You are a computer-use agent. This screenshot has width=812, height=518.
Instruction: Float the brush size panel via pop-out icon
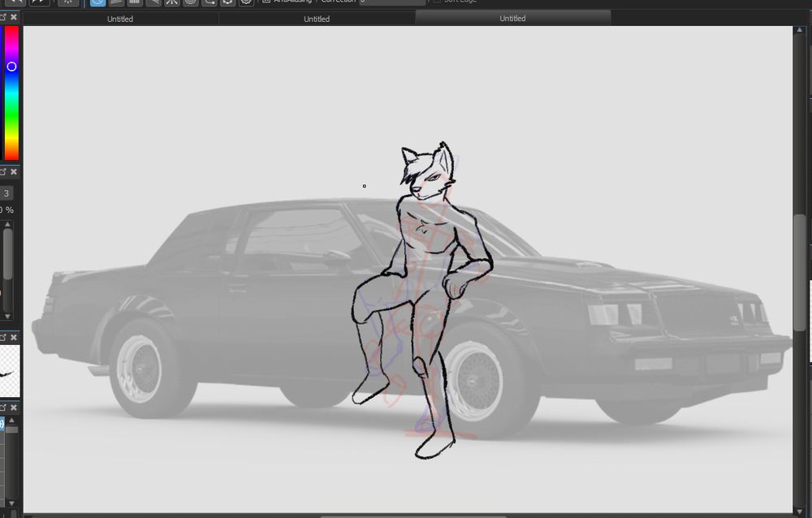coord(3,171)
